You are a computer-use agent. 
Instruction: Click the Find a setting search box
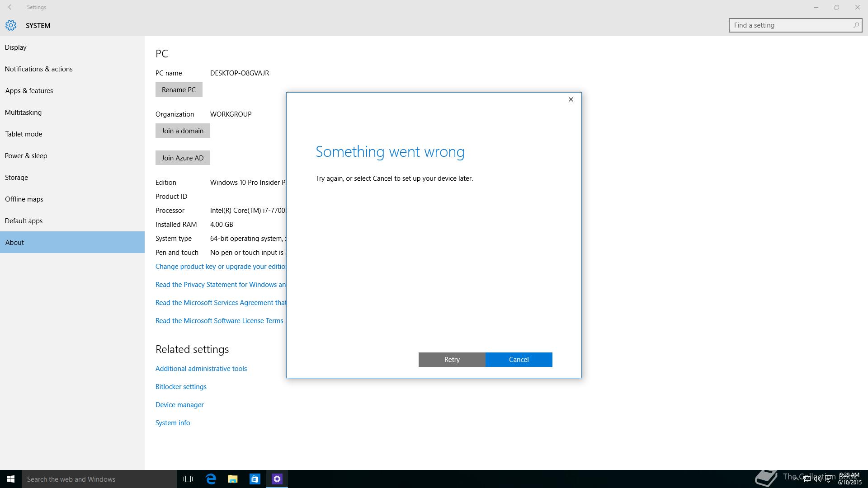pos(795,25)
